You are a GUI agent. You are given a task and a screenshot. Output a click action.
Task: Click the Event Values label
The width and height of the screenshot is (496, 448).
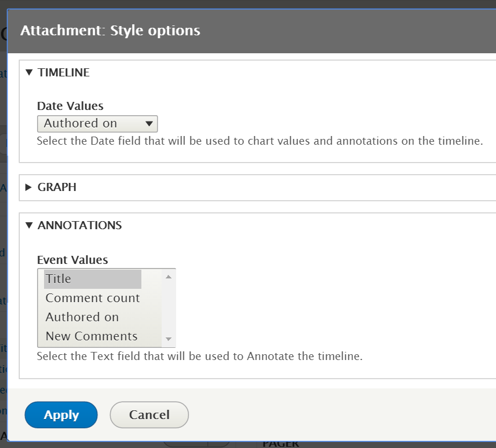(72, 260)
